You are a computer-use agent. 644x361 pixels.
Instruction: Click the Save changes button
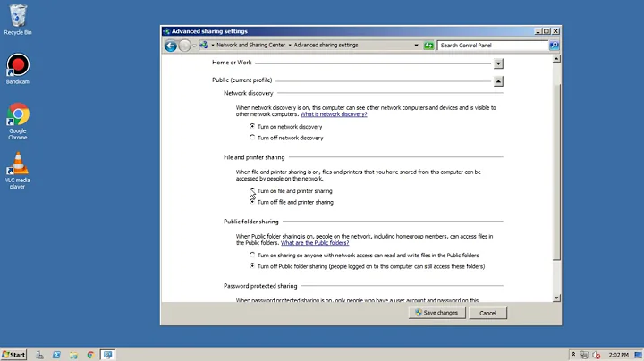(436, 313)
